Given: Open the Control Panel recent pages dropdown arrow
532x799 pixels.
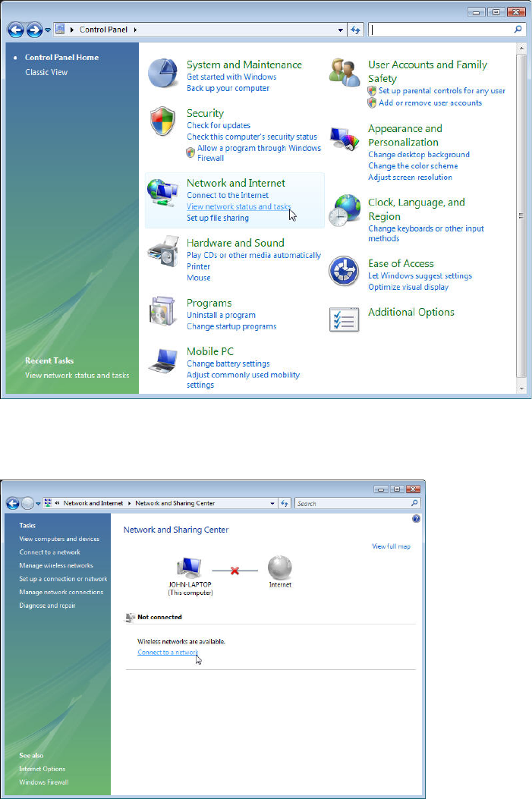Looking at the screenshot, I should click(x=47, y=30).
